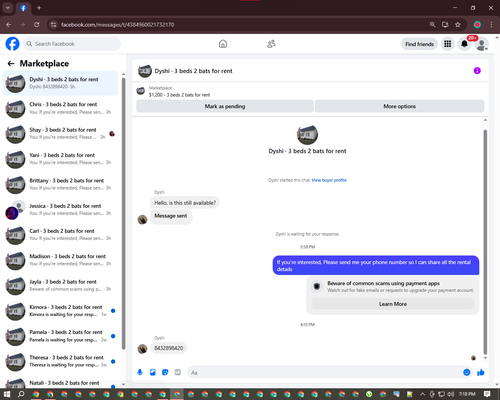The width and height of the screenshot is (500, 400).
Task: Click the Find friends button
Action: tap(419, 44)
